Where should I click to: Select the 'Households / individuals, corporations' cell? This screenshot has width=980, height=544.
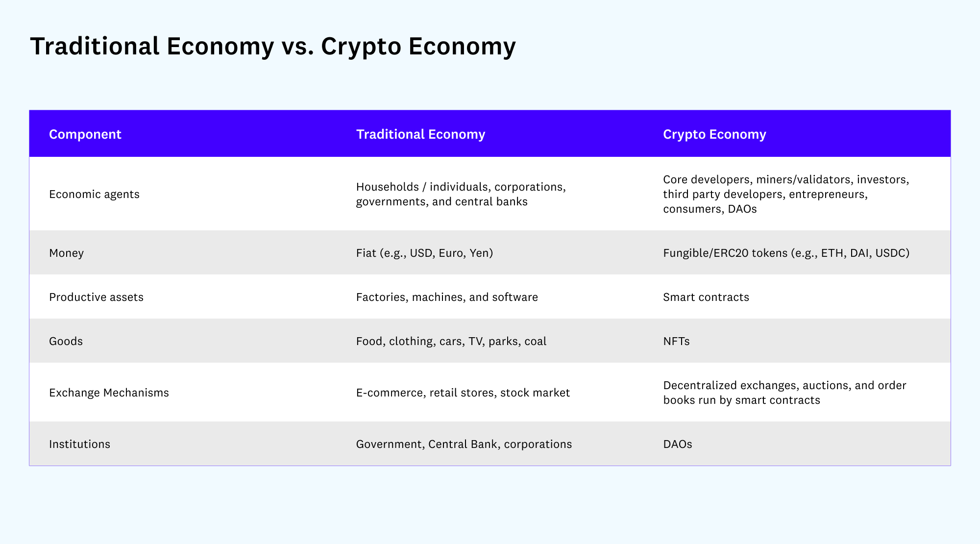pyautogui.click(x=461, y=194)
